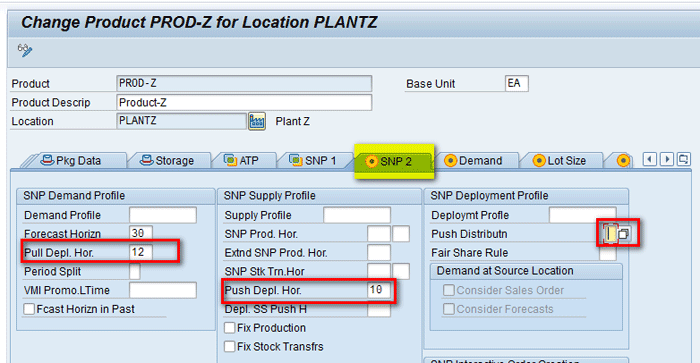Image resolution: width=700 pixels, height=363 pixels.
Task: Click the SNP Prod. Hor. first field
Action: (x=379, y=234)
